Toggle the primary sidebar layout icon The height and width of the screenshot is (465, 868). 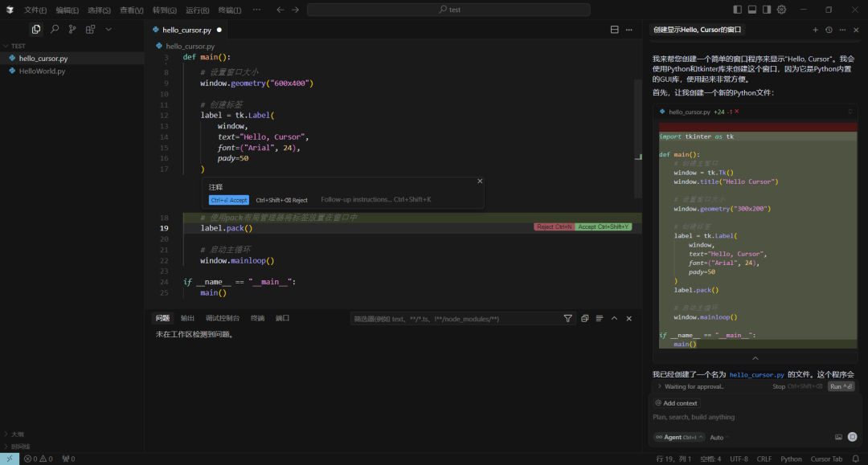[737, 10]
